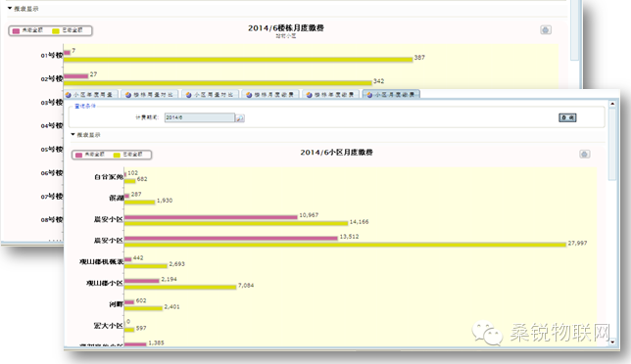Click the pie icon on 小区用量对比 tab

coord(189,95)
